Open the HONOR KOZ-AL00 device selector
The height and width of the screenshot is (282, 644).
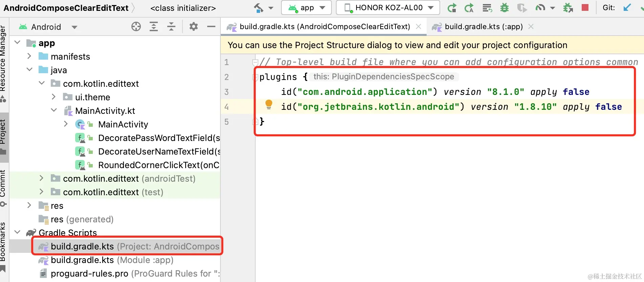[388, 8]
